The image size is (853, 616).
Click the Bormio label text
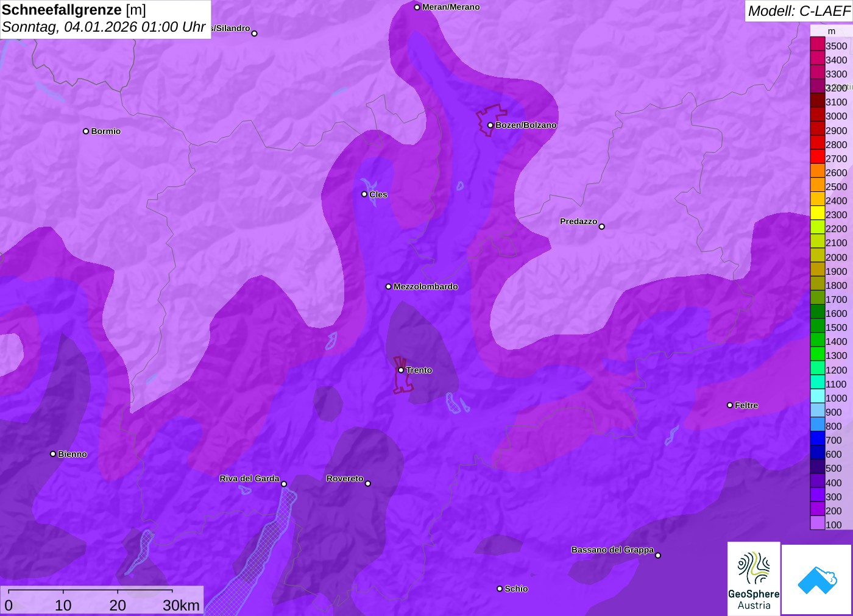click(x=106, y=131)
